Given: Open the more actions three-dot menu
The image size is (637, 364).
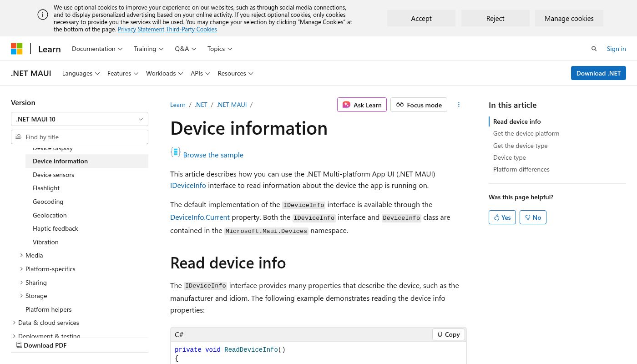Looking at the screenshot, I should tap(459, 104).
